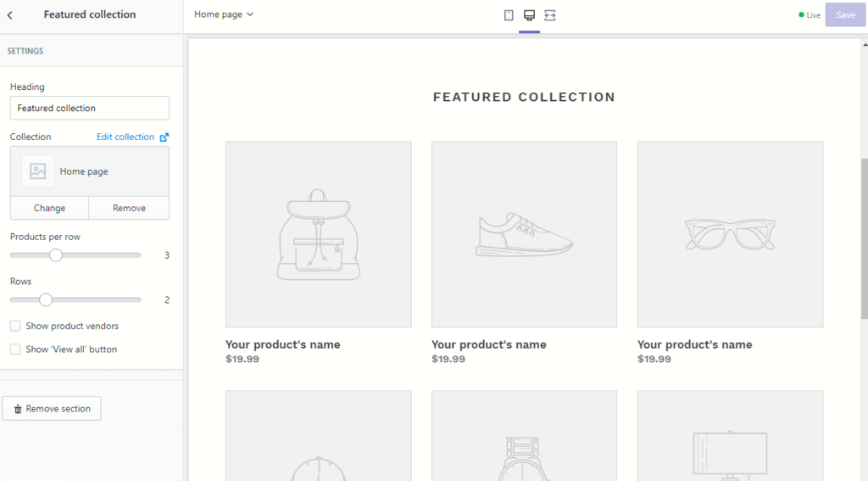The height and width of the screenshot is (481, 868).
Task: Open the Edit collection link
Action: pos(125,137)
